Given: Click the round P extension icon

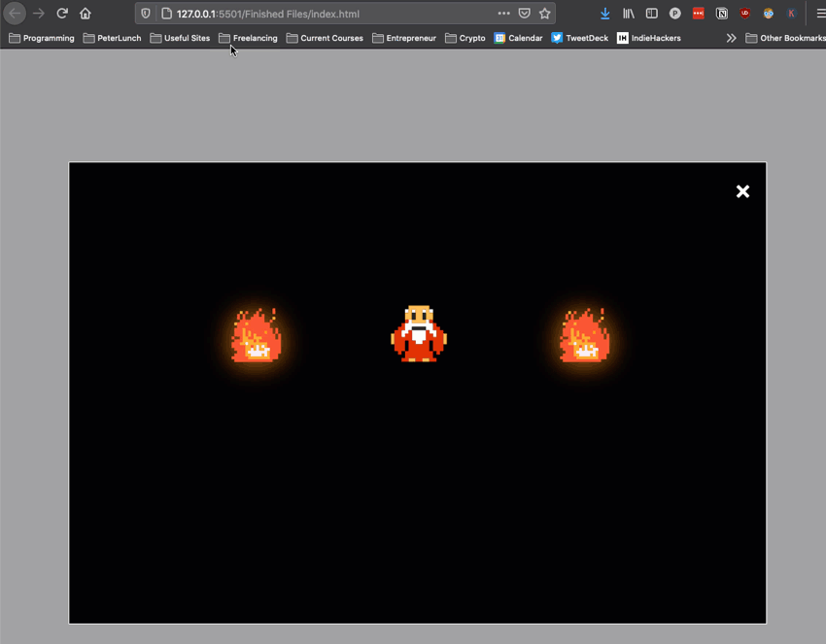Looking at the screenshot, I should (x=674, y=14).
